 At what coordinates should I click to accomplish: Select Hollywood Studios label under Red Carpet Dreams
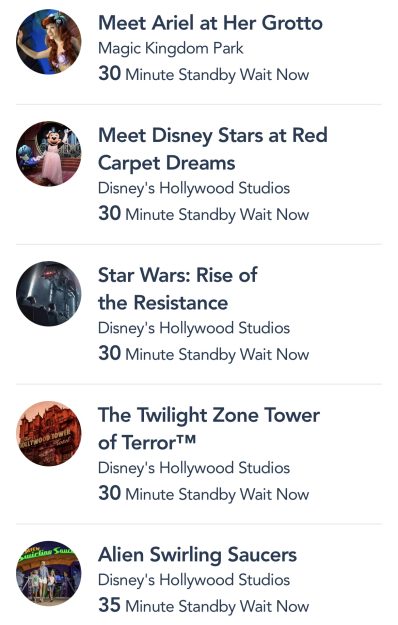[x=194, y=189]
